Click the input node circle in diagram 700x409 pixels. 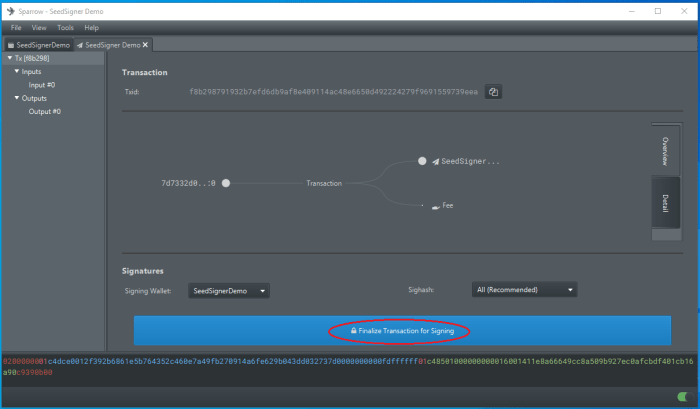[x=226, y=183]
